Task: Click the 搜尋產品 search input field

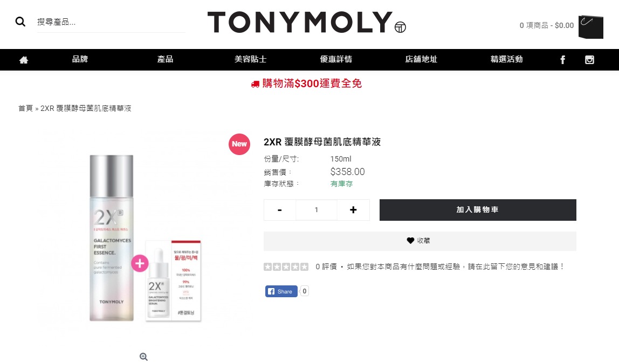Action: [x=111, y=22]
